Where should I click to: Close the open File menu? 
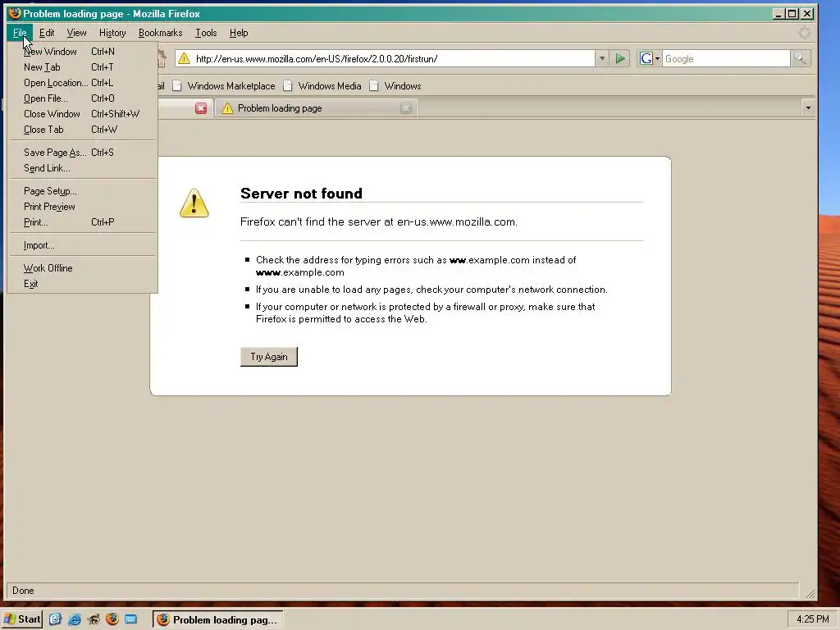point(20,33)
